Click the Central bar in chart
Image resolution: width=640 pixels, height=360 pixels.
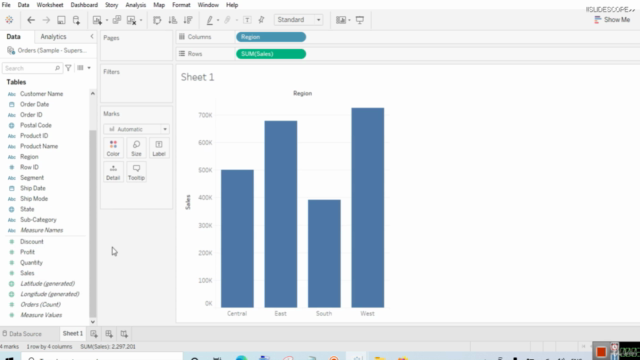pyautogui.click(x=237, y=238)
